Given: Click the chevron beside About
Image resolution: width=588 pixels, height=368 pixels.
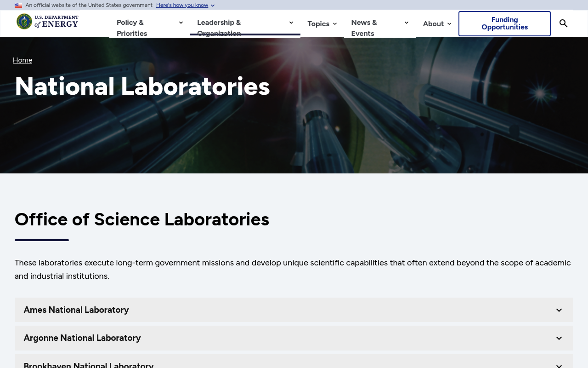Looking at the screenshot, I should tap(449, 24).
